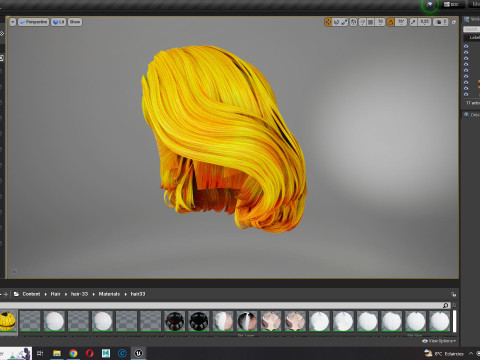This screenshot has height=360, width=480.
Task: Select the black-white-pink striped sphere thumbnail
Action: [x=246, y=321]
